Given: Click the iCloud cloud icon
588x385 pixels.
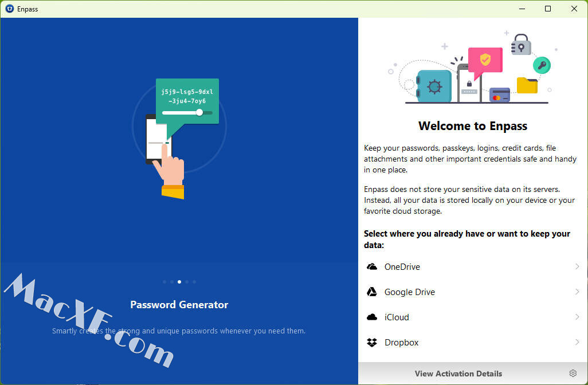Looking at the screenshot, I should pyautogui.click(x=371, y=317).
